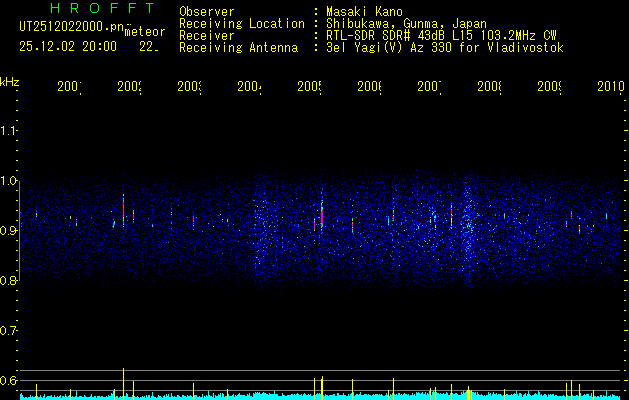Image resolution: width=629 pixels, height=400 pixels.
Task: Click the 0.8 frequency axis label
Action: (9, 281)
